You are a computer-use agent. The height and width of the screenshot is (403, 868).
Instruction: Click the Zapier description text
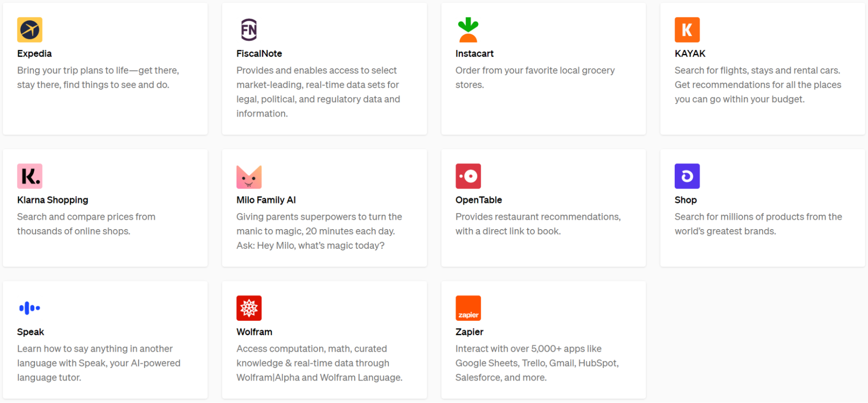coord(537,363)
